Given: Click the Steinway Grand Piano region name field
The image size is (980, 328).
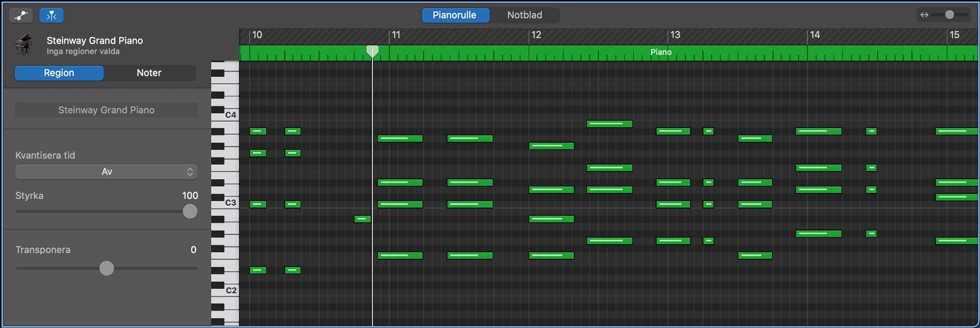Looking at the screenshot, I should coord(106,110).
